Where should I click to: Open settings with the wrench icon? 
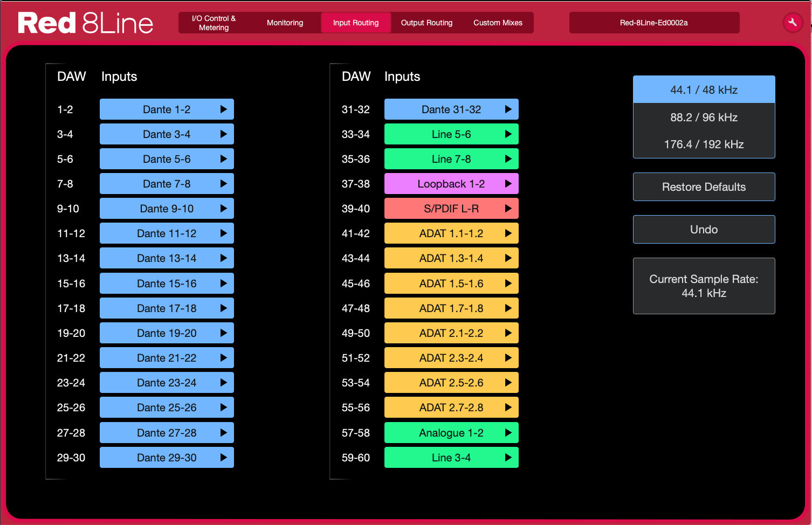pos(793,23)
